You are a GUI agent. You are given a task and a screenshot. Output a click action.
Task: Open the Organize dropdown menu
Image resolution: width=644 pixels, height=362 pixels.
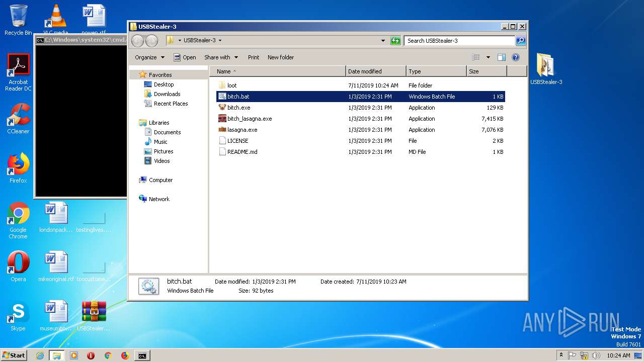149,57
